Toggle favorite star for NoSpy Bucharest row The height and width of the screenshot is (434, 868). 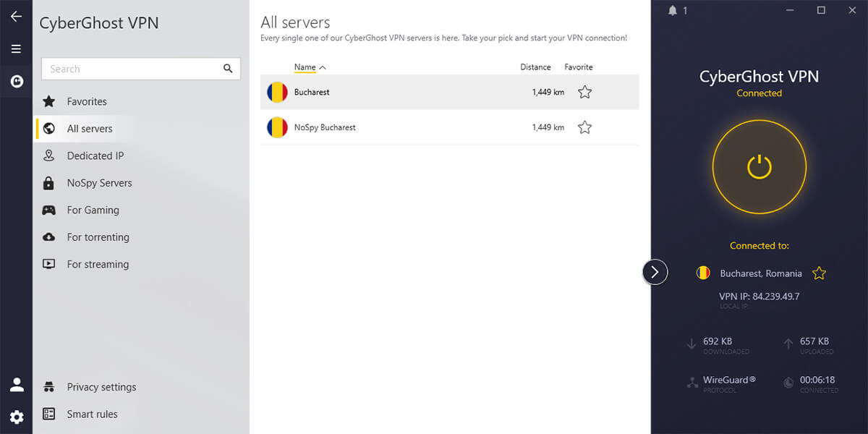tap(584, 127)
